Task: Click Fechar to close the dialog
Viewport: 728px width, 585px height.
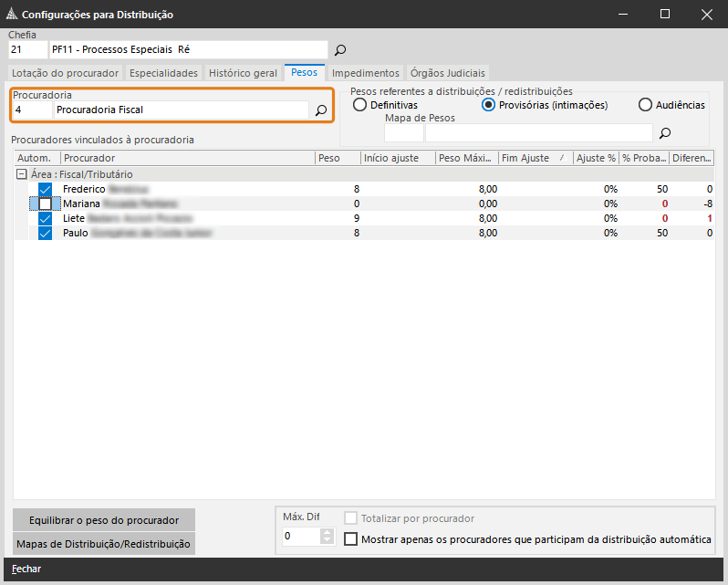Action: tap(26, 569)
